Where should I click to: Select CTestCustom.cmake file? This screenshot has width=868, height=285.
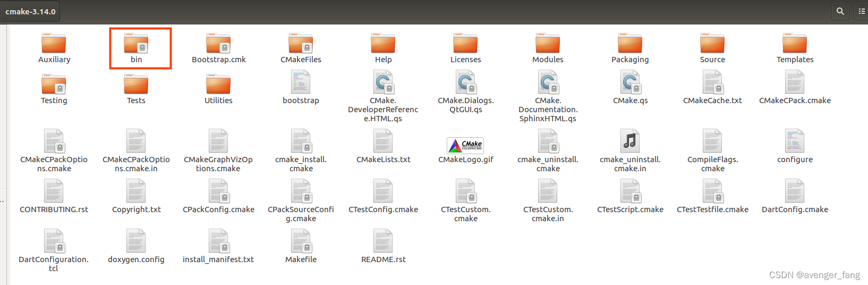click(x=465, y=201)
